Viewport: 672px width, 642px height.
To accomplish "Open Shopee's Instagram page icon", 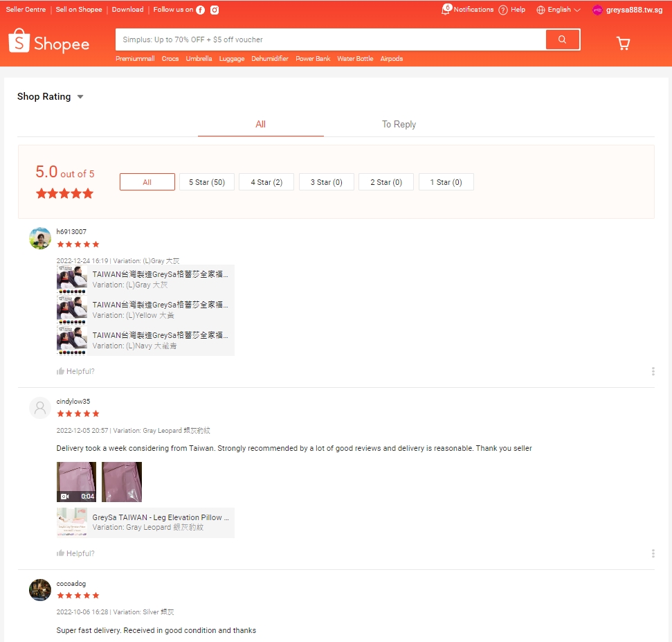I will 215,10.
